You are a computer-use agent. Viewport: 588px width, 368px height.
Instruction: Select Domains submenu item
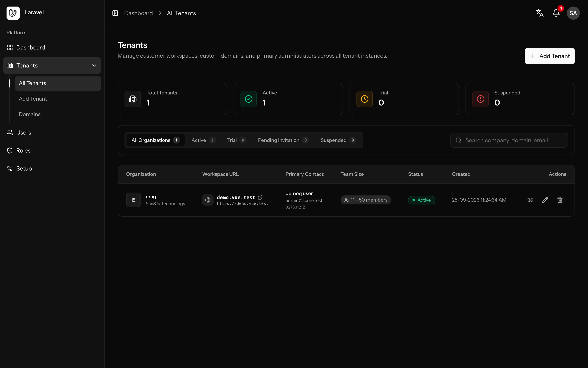click(58, 114)
